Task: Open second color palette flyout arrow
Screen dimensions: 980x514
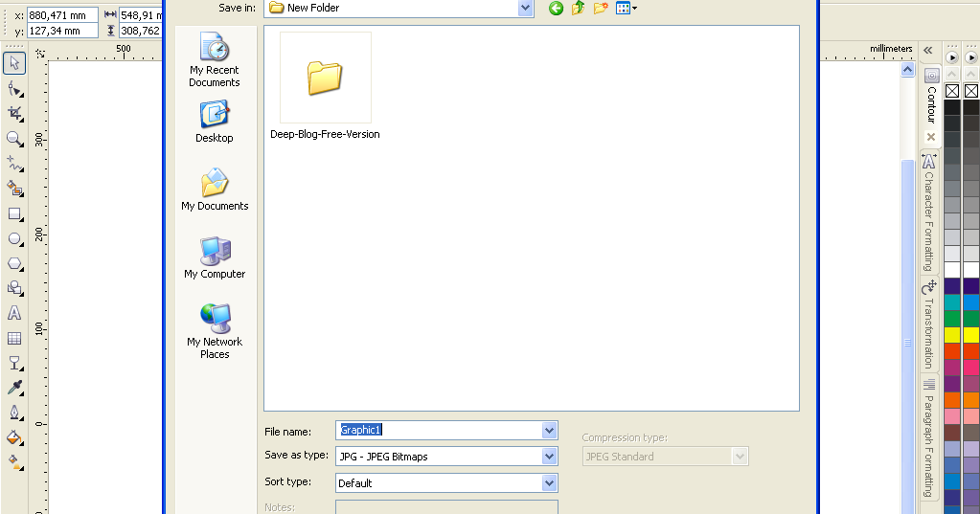Action: [971, 57]
